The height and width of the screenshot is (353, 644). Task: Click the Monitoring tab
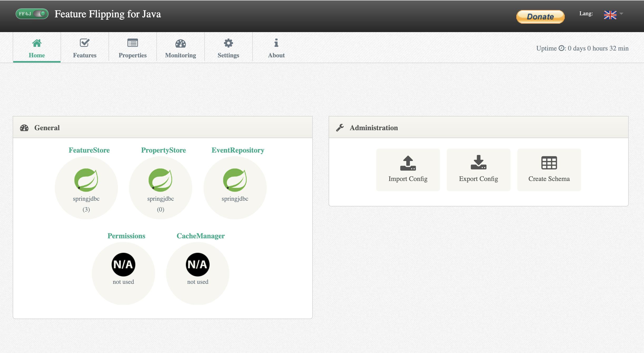click(180, 47)
